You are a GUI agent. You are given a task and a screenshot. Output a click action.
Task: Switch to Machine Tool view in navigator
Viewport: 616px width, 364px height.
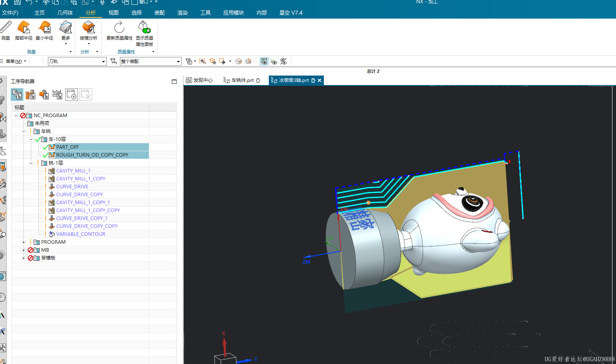tap(30, 95)
